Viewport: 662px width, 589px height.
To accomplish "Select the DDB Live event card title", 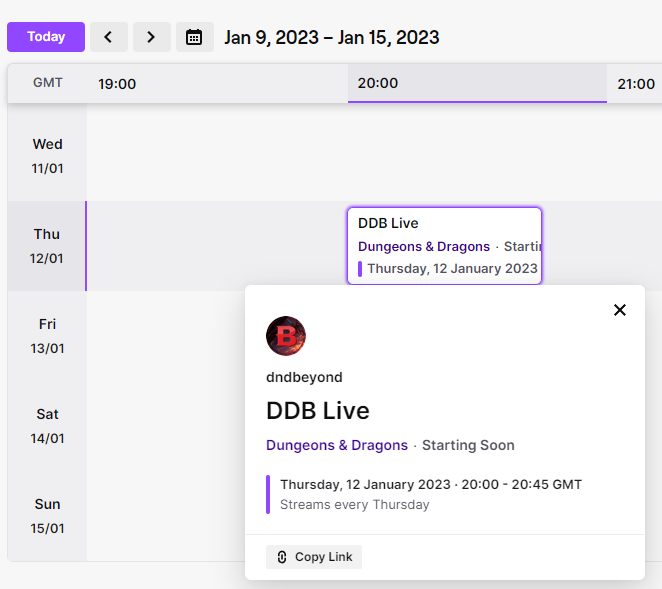I will tap(388, 223).
